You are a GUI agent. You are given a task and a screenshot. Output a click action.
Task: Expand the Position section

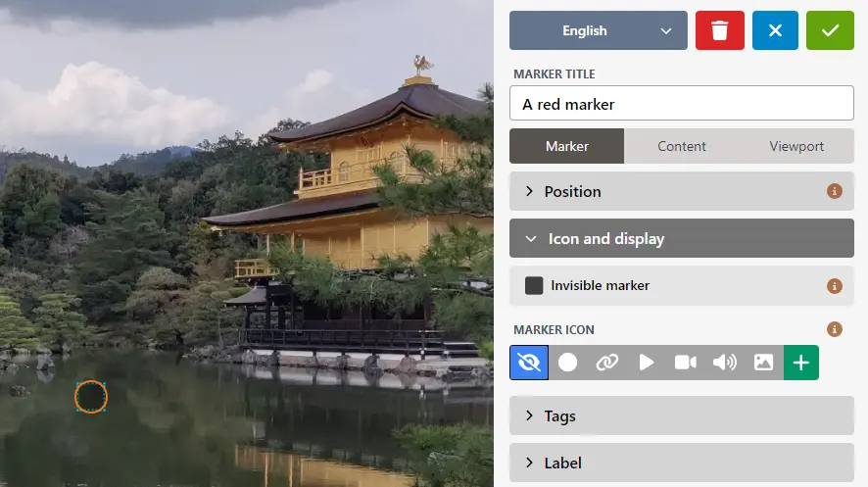tap(681, 192)
